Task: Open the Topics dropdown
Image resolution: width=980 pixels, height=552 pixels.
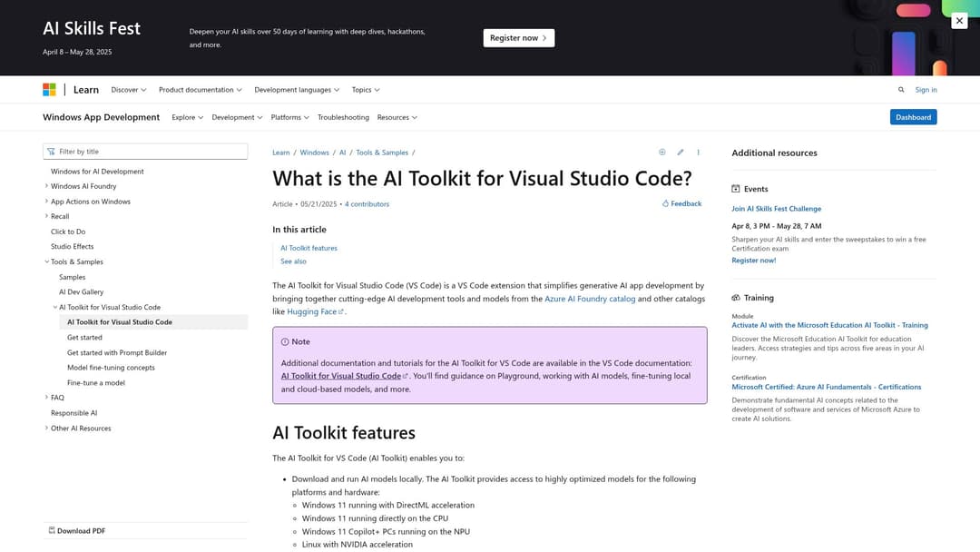Action: pyautogui.click(x=366, y=89)
